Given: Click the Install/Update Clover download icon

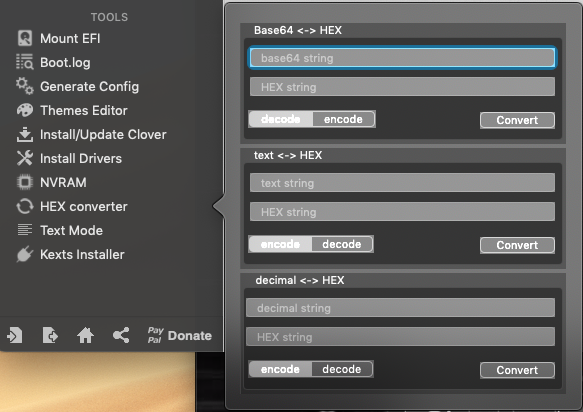Looking at the screenshot, I should [25, 135].
